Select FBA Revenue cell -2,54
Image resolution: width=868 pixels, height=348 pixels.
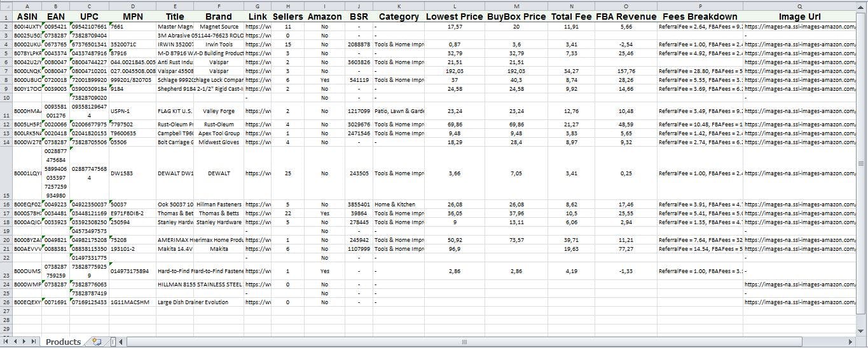626,44
